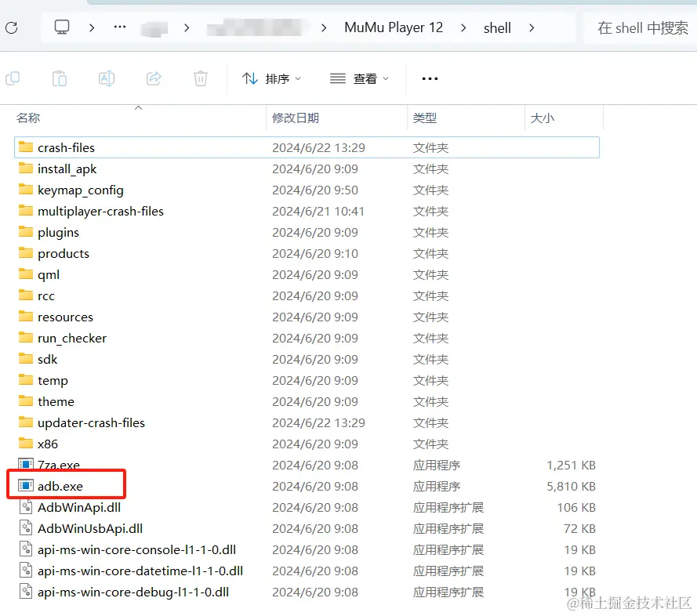Click the Share toolbar icon
Image resolution: width=697 pixels, height=616 pixels.
point(154,78)
